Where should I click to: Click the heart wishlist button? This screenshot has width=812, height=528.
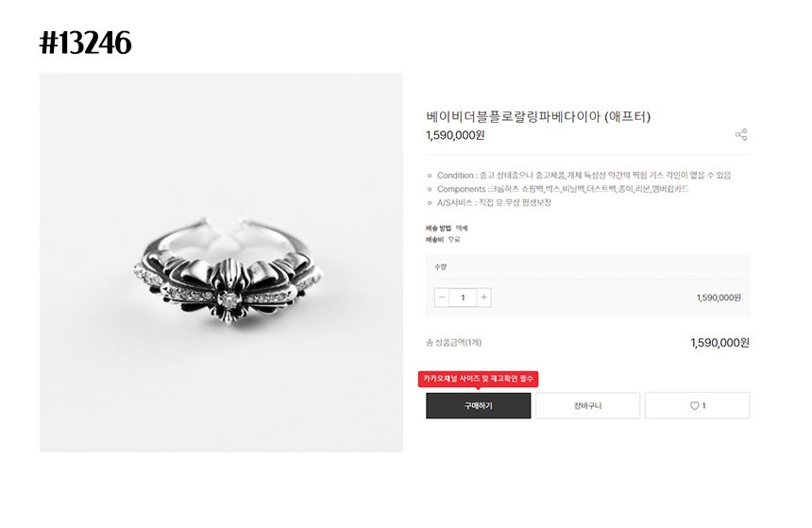[697, 405]
